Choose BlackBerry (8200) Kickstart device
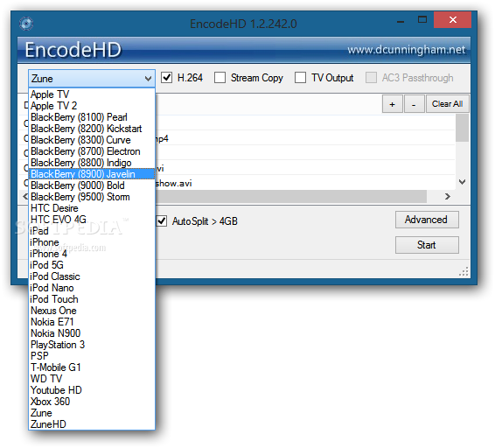The width and height of the screenshot is (495, 448). click(92, 129)
